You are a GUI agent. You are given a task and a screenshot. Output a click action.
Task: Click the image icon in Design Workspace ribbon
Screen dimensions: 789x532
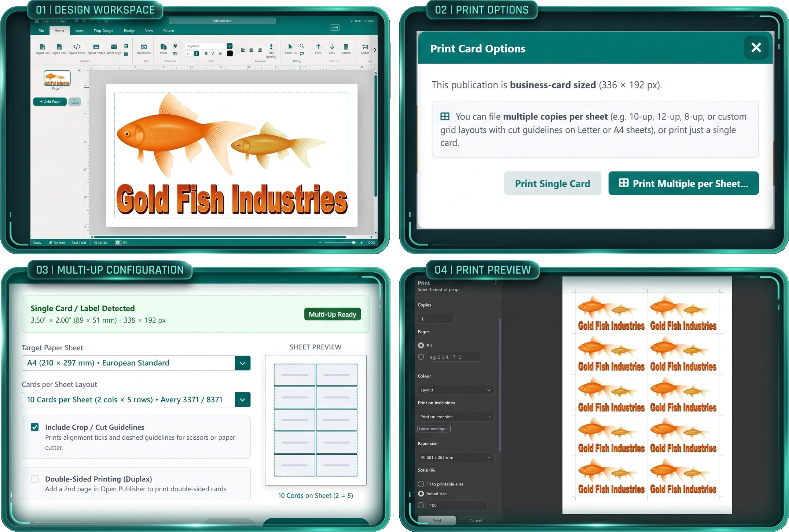96,47
